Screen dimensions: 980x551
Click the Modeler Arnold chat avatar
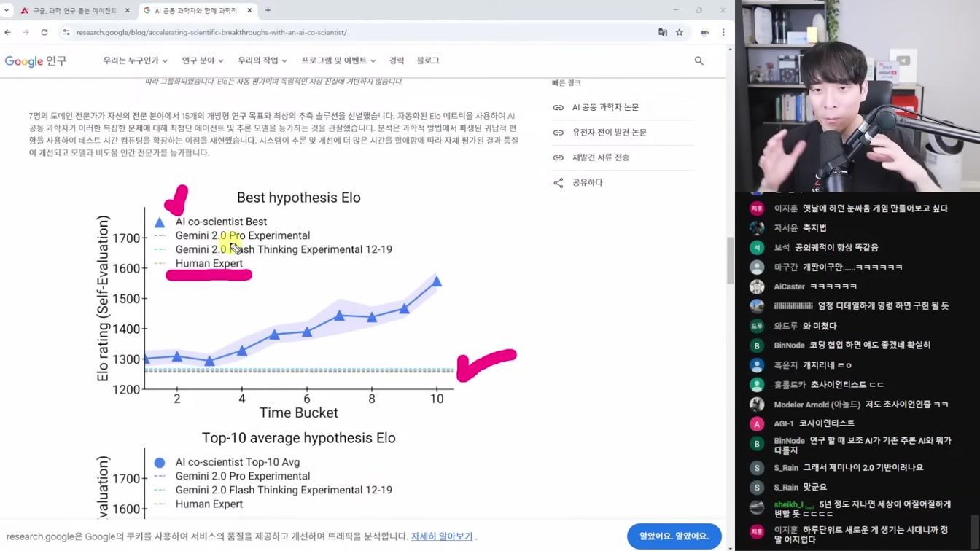click(x=757, y=404)
